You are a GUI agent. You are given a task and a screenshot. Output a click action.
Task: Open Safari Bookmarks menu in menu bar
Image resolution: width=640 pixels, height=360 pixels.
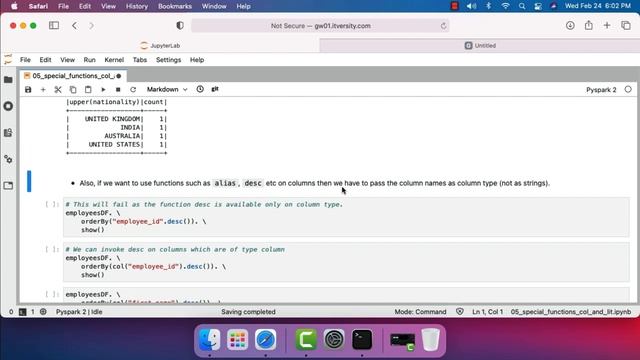[x=175, y=6]
